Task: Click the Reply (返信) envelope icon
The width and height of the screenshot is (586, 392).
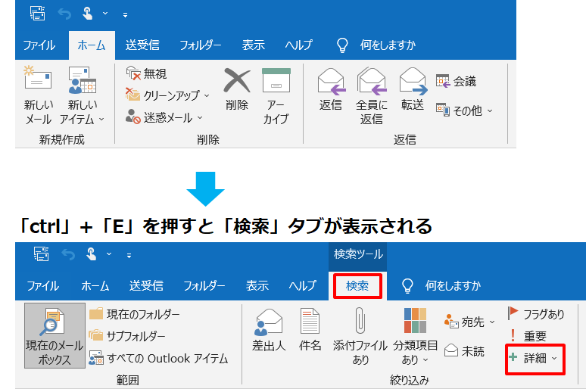Action: [x=331, y=81]
